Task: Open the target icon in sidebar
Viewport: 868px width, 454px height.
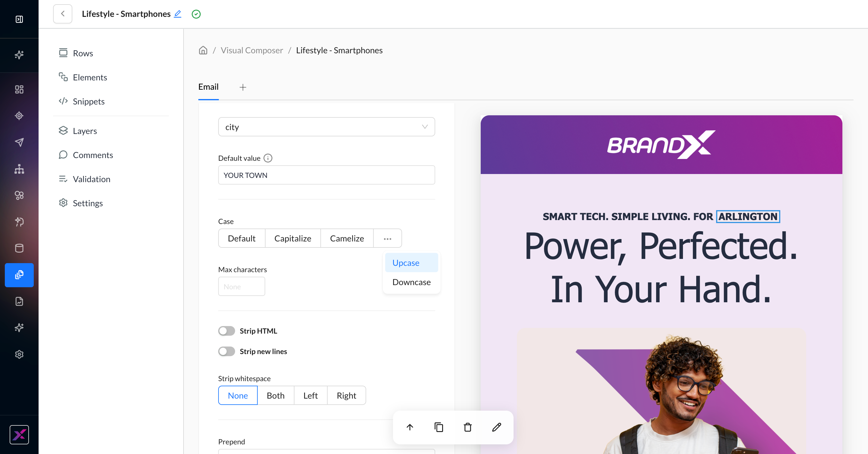Action: click(19, 116)
